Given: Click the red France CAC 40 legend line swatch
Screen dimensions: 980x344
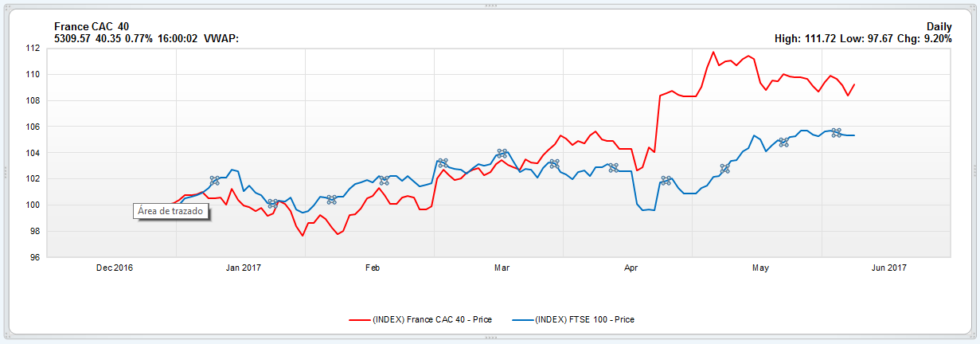Looking at the screenshot, I should pos(359,319).
